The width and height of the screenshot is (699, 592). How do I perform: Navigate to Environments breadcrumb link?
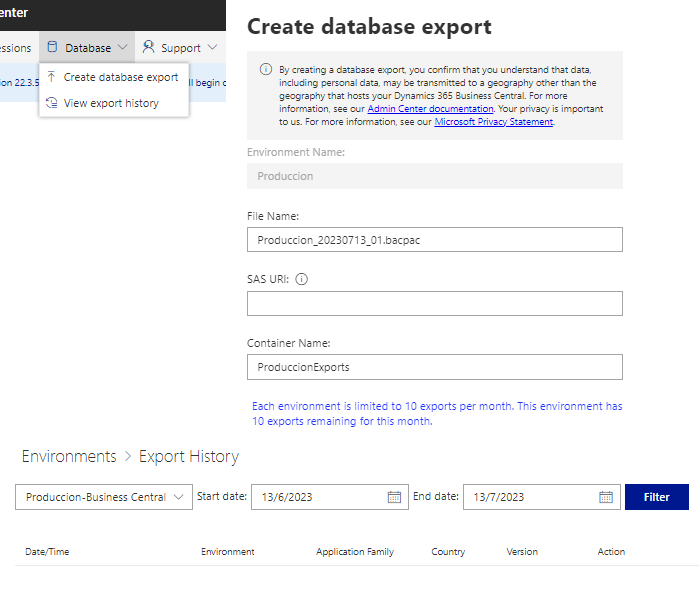point(69,457)
